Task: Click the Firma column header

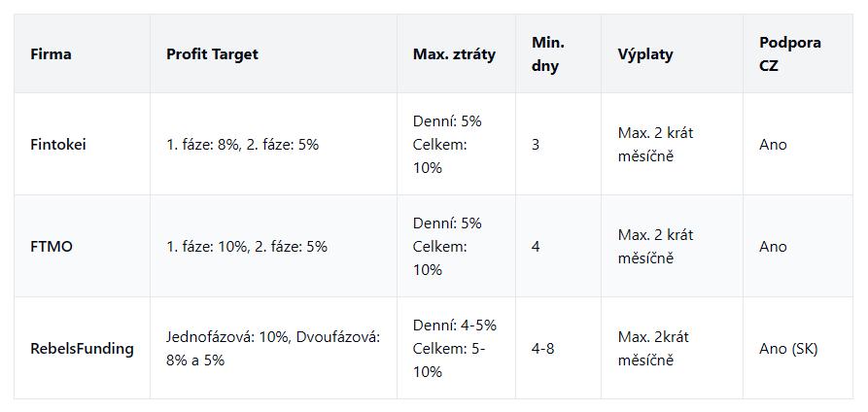Action: 51,54
